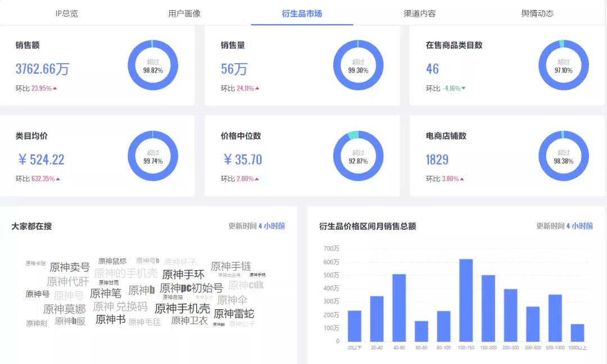This screenshot has height=364, width=607.
Task: Go to the 渠道内容 tab
Action: [x=420, y=13]
